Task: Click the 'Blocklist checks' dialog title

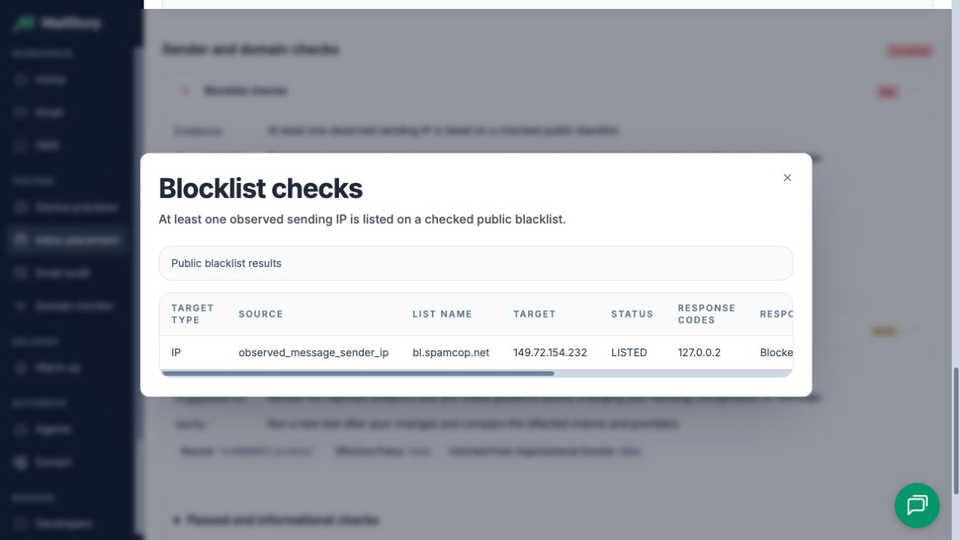Action: click(x=260, y=189)
